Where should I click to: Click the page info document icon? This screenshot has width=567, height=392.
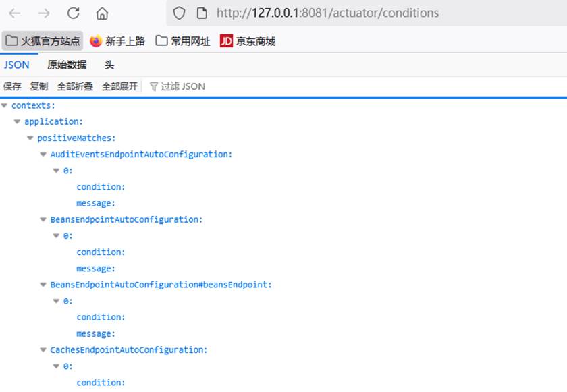(x=202, y=13)
